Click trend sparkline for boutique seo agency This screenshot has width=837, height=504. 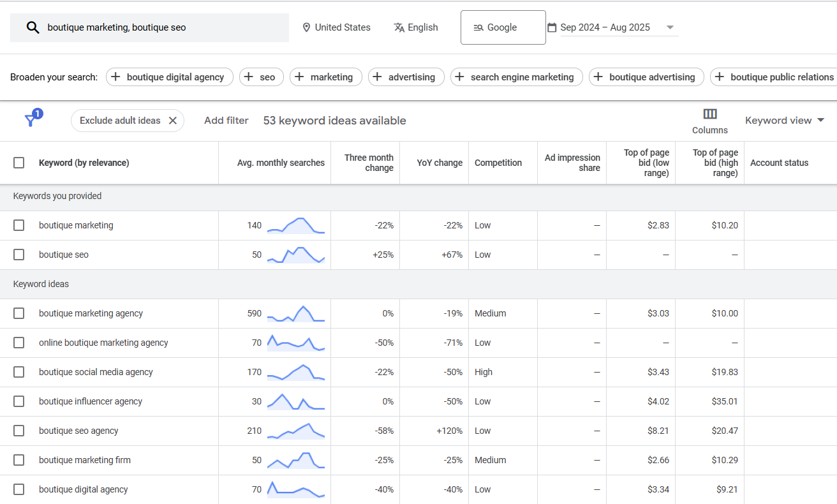click(296, 431)
